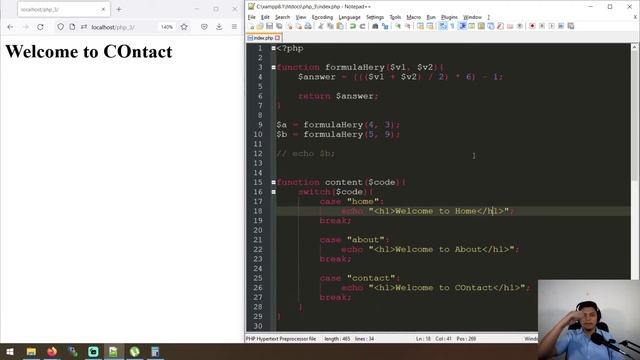
Task: Select the index.php document tab
Action: (263, 38)
